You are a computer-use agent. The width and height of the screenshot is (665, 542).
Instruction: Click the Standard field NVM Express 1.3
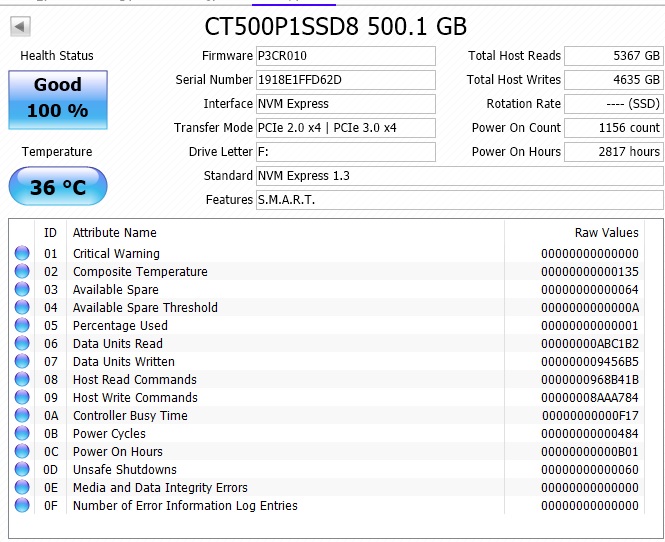(x=460, y=176)
